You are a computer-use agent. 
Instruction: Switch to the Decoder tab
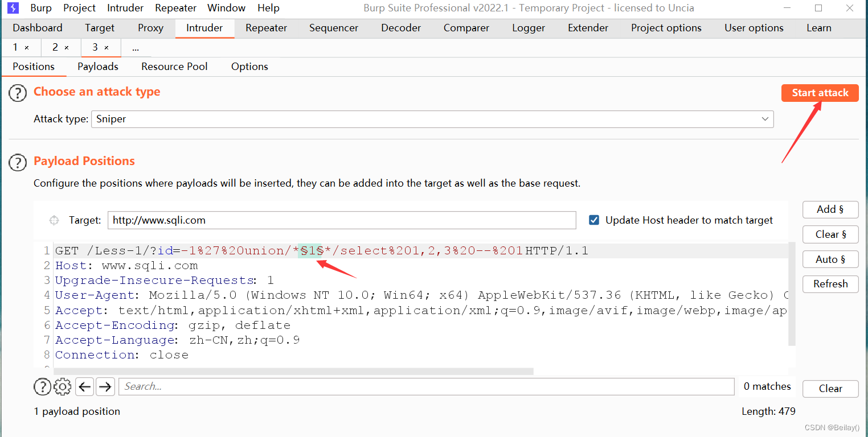401,28
